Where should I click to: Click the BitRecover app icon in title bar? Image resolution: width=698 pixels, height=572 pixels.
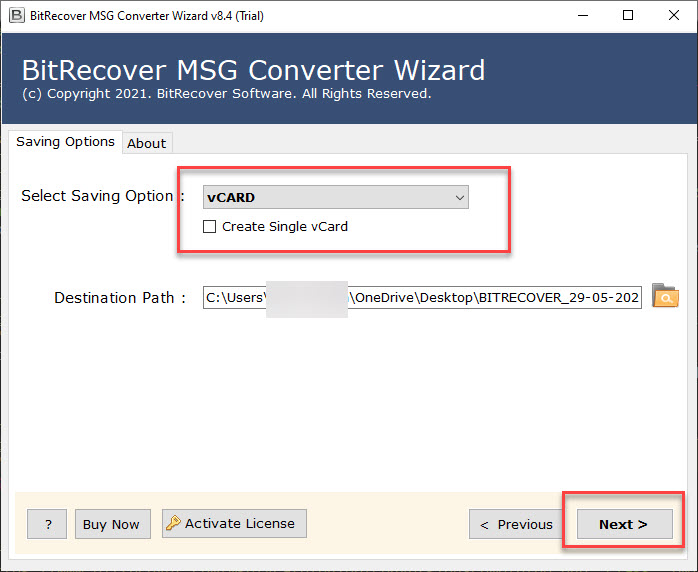(x=16, y=16)
